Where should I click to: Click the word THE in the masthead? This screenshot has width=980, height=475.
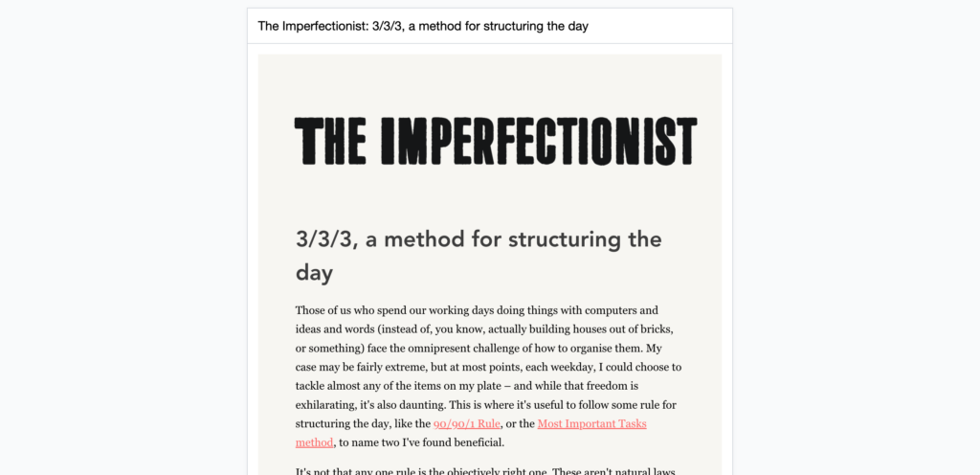click(329, 141)
